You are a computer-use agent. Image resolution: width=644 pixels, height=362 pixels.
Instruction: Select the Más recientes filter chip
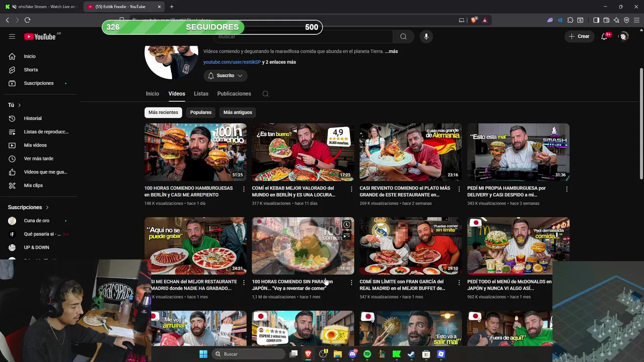coord(163,112)
